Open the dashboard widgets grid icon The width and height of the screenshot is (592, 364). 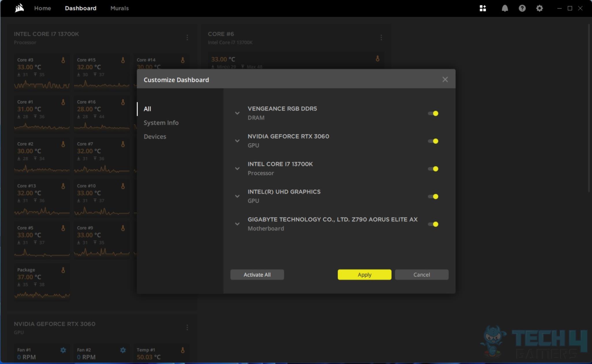pyautogui.click(x=483, y=8)
